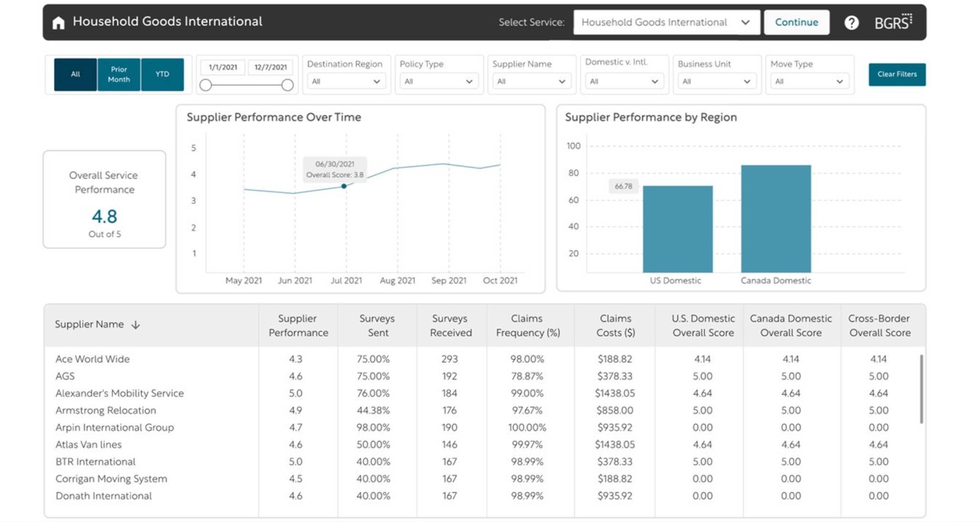This screenshot has height=522, width=980.
Task: Click the Clear Filters button
Action: click(x=897, y=74)
